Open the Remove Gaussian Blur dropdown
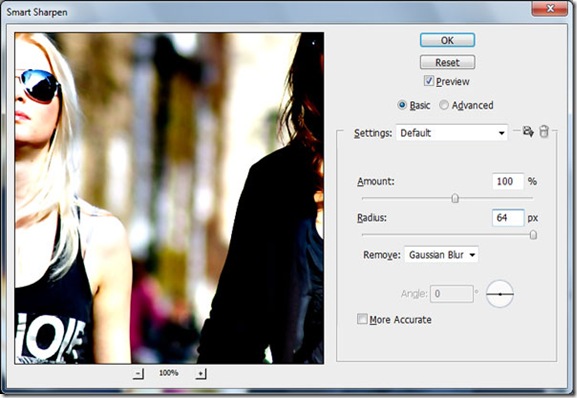Viewport: 577px width, 398px height. pyautogui.click(x=441, y=255)
